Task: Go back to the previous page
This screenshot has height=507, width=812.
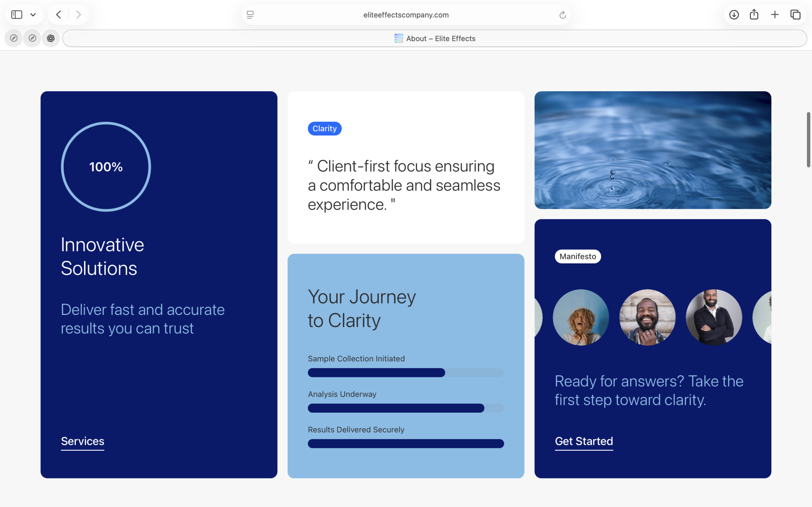Action: (x=59, y=15)
